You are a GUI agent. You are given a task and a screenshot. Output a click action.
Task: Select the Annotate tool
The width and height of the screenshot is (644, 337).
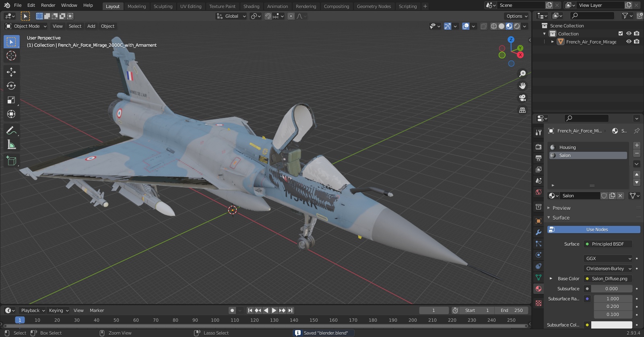(11, 130)
